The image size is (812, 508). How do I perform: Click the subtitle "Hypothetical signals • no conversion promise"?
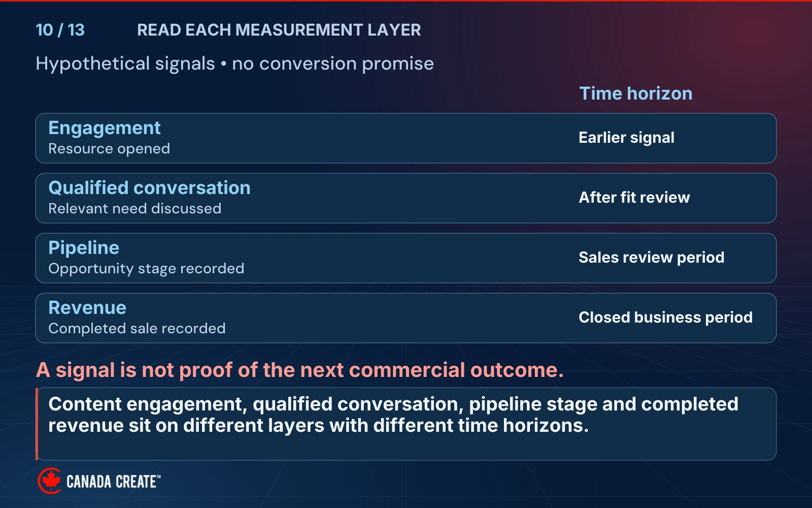point(234,64)
